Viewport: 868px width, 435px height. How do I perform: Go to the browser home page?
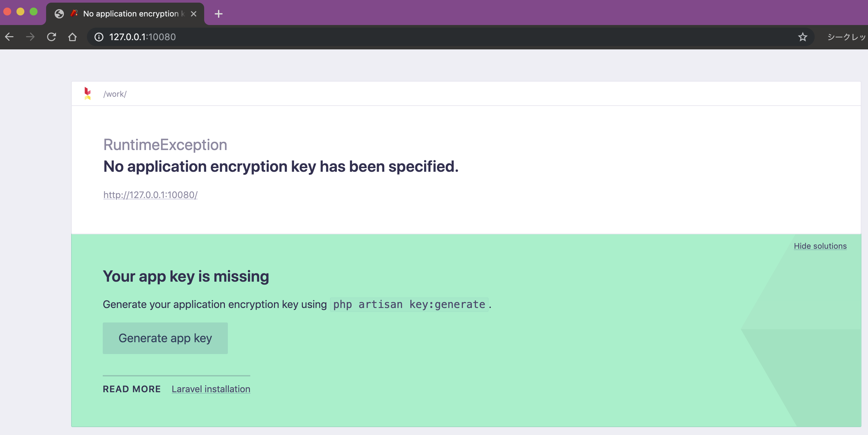coord(72,37)
